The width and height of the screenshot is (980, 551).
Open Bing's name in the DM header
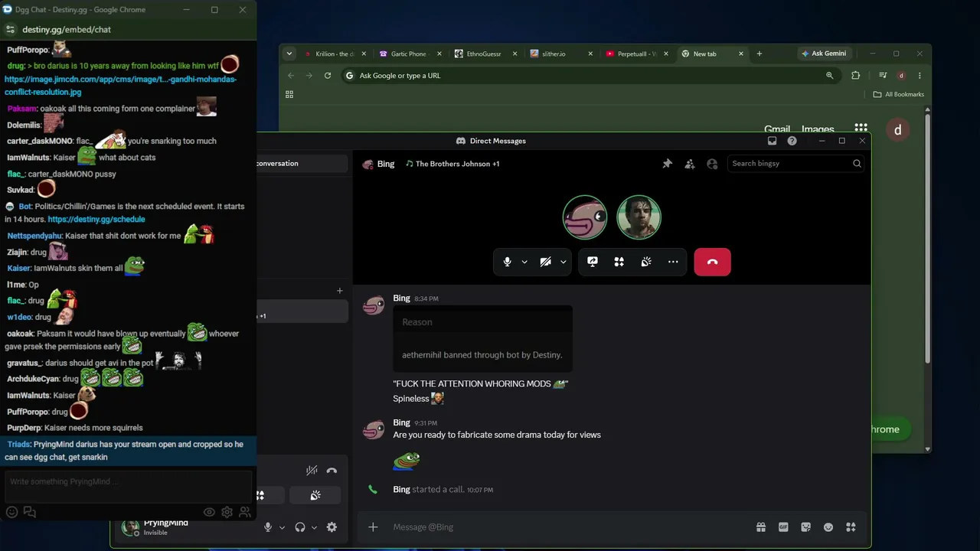386,164
